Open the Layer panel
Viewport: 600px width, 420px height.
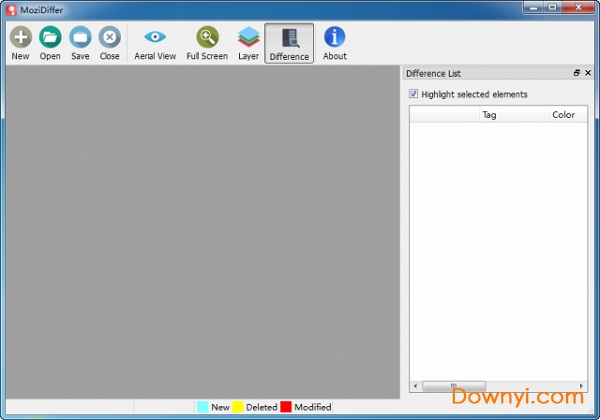point(248,41)
